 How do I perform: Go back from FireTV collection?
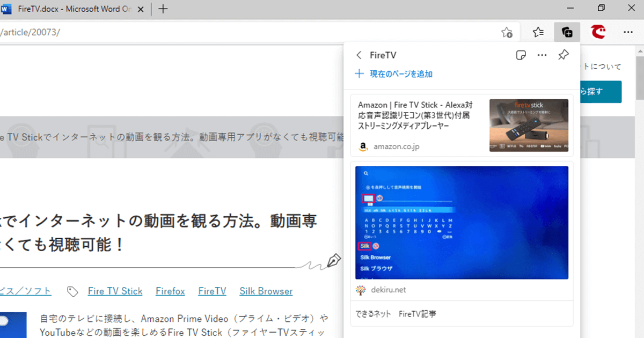tap(359, 55)
